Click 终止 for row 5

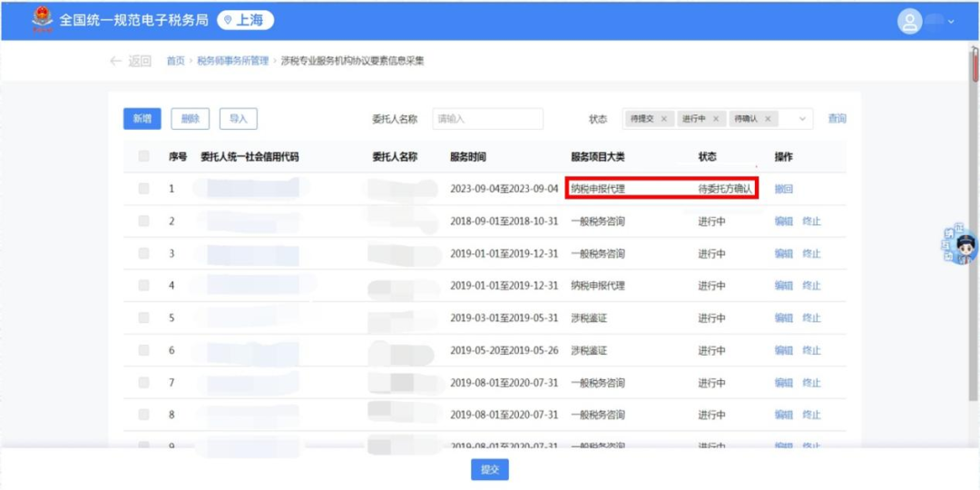pyautogui.click(x=811, y=318)
